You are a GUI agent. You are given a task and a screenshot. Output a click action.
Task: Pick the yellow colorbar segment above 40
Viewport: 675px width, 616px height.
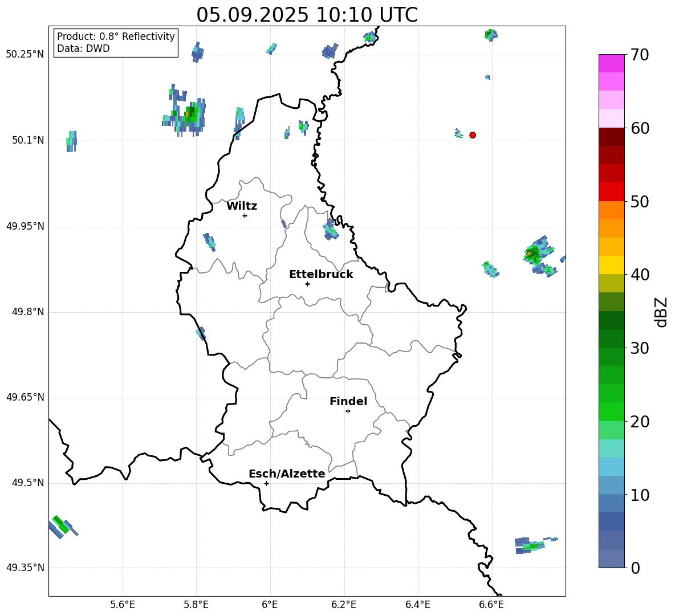coord(611,265)
